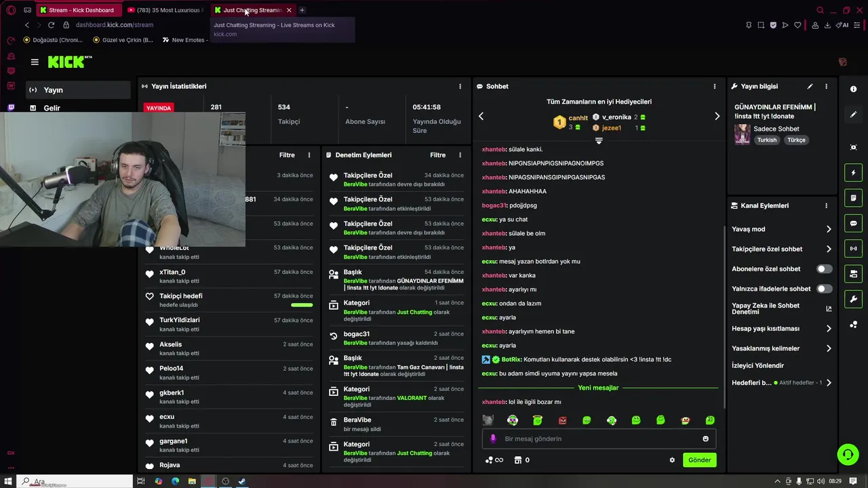Show next top gifters with right arrow
Image resolution: width=868 pixels, height=488 pixels.
pos(717,116)
